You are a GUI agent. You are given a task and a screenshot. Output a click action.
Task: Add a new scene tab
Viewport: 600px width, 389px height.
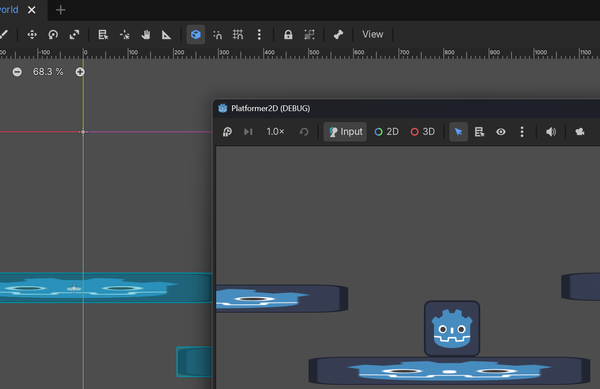[x=60, y=10]
